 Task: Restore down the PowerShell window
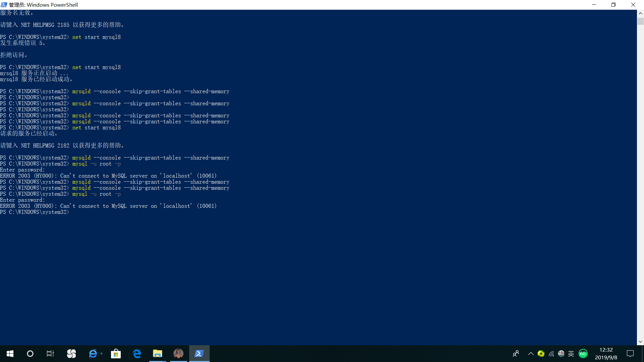point(613,5)
